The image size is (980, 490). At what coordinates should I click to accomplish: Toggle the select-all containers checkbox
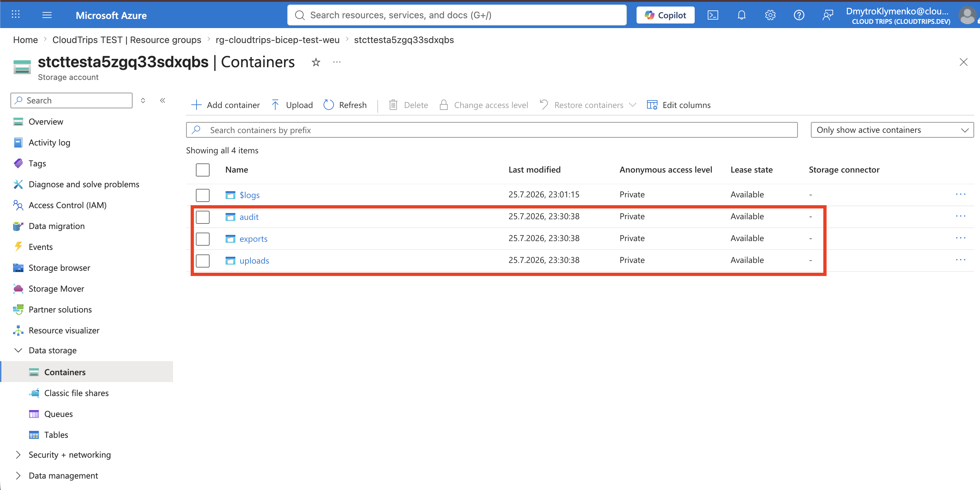tap(203, 170)
